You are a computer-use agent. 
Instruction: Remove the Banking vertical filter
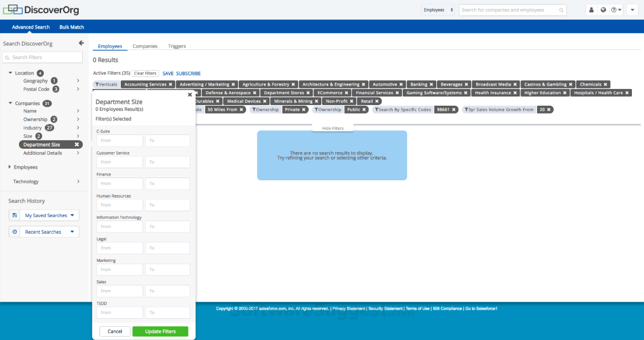(431, 84)
